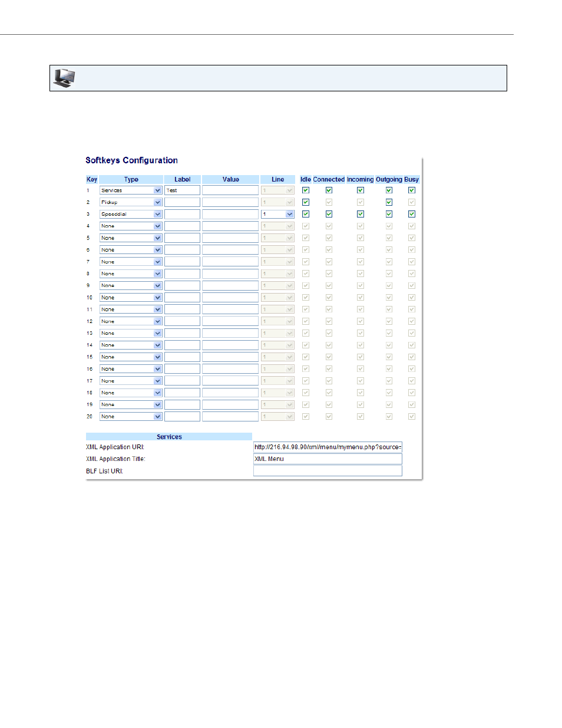Click the 'Line' column header

278,179
